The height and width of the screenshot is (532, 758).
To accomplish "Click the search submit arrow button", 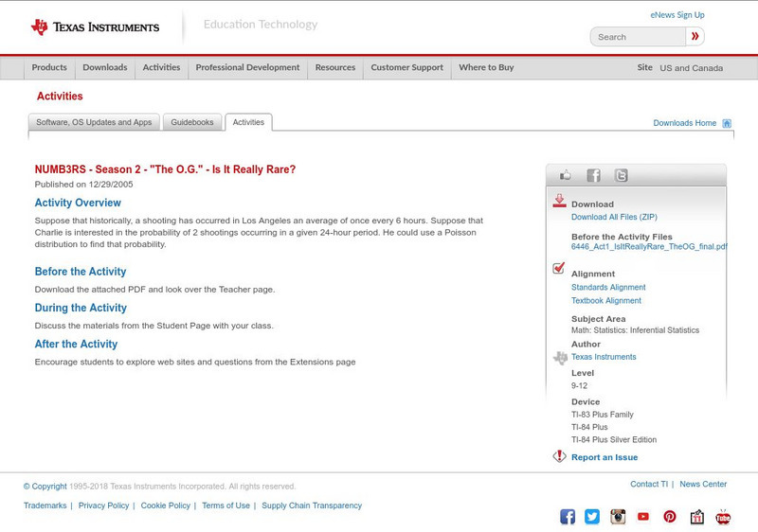I will pos(695,36).
